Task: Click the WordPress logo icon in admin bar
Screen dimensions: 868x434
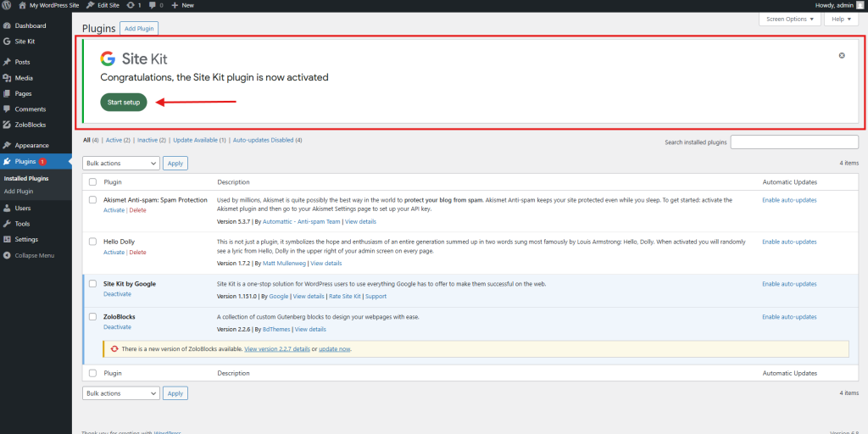Action: click(8, 5)
